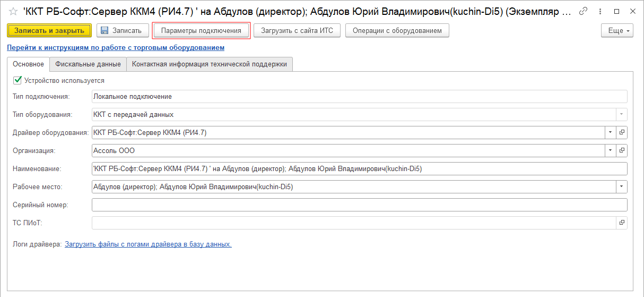Open Организация item form icon
Viewport: 644px width, 297px height.
(x=622, y=150)
